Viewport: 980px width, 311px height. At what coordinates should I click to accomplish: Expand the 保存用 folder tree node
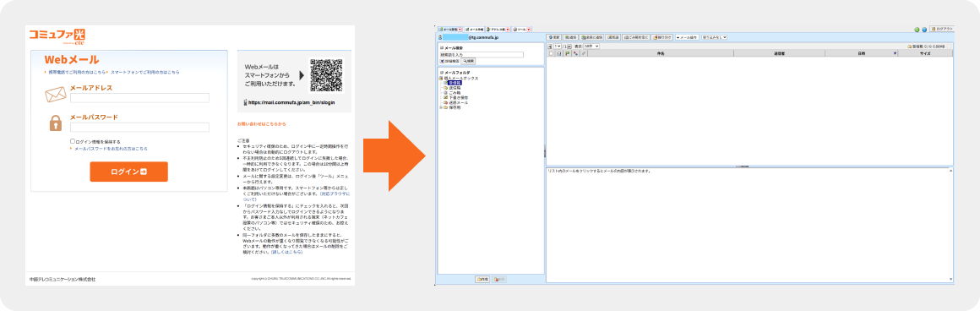coord(441,107)
